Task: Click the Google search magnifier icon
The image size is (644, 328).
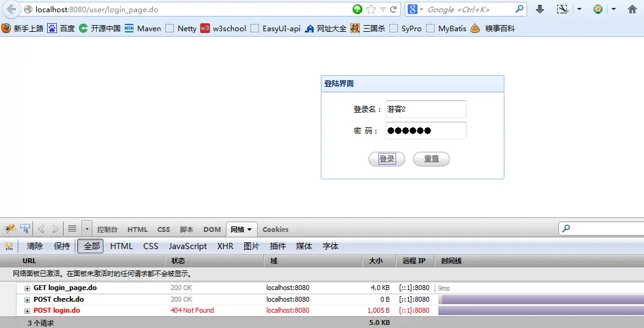Action: click(520, 9)
